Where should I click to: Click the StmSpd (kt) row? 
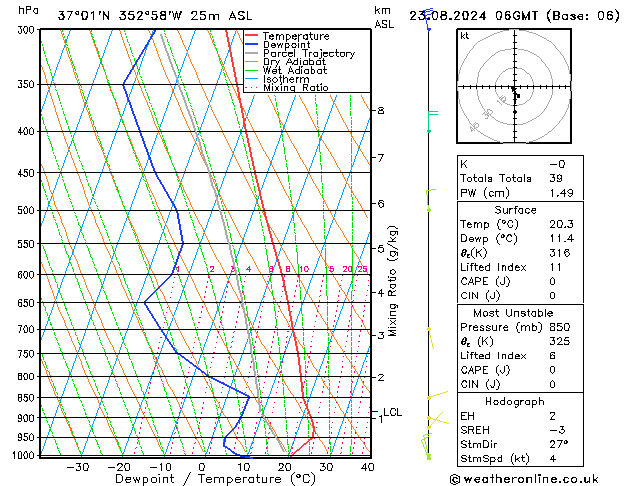(x=515, y=459)
